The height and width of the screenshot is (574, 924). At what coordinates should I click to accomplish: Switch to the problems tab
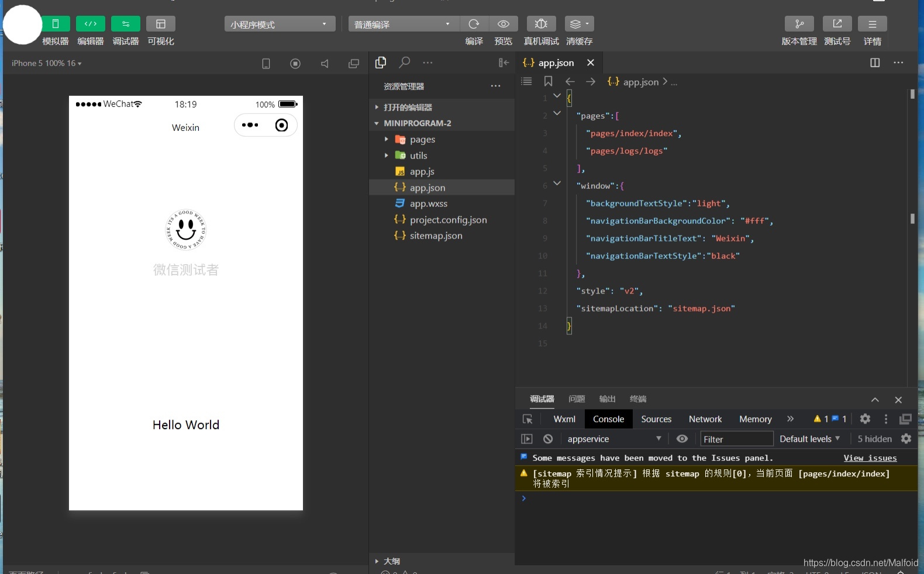(x=577, y=399)
